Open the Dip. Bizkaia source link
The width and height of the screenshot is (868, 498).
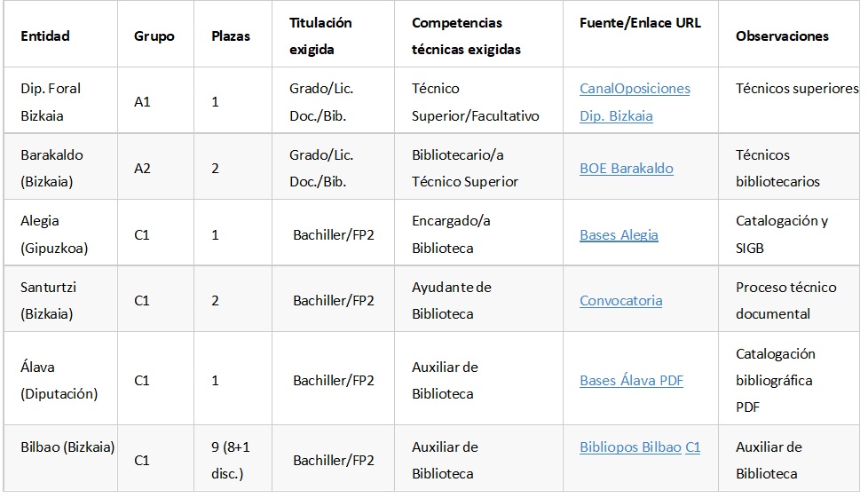pyautogui.click(x=616, y=115)
